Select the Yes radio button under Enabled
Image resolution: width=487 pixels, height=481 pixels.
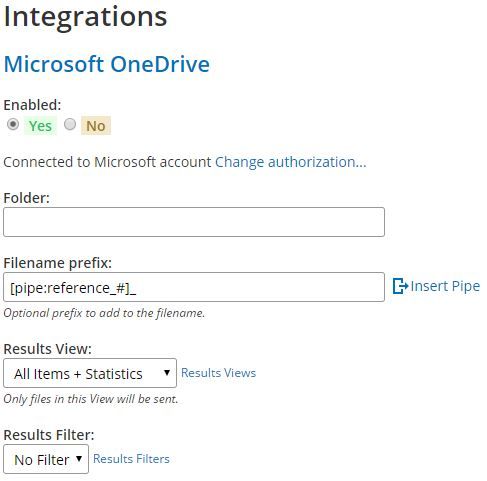[13, 125]
